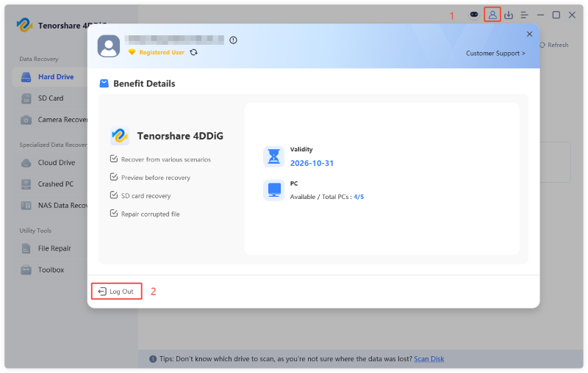Open Crashed PC in the sidebar
The image size is (588, 373).
click(x=50, y=184)
